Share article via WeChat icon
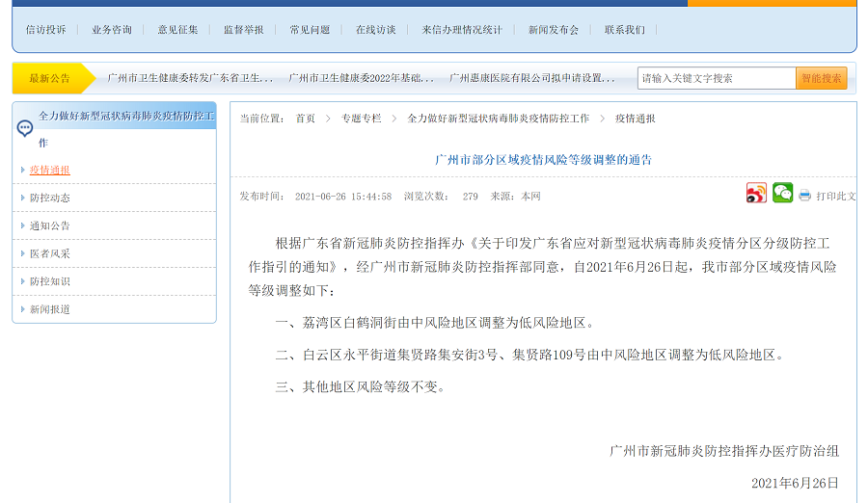The width and height of the screenshot is (868, 503). (x=782, y=194)
